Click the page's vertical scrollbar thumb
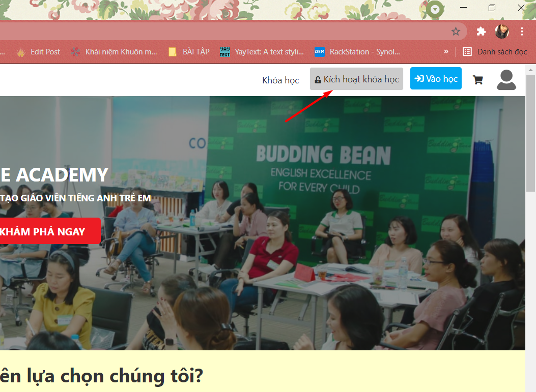The image size is (536, 392). [530, 133]
